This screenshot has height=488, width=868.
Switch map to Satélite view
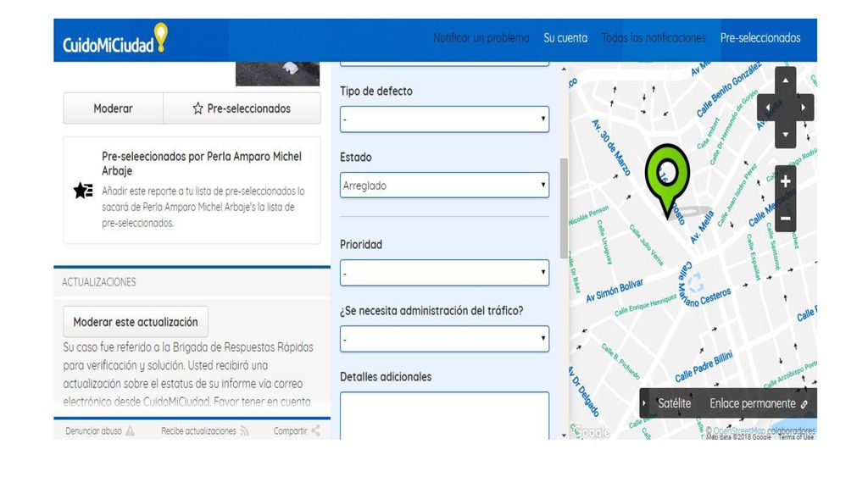674,403
